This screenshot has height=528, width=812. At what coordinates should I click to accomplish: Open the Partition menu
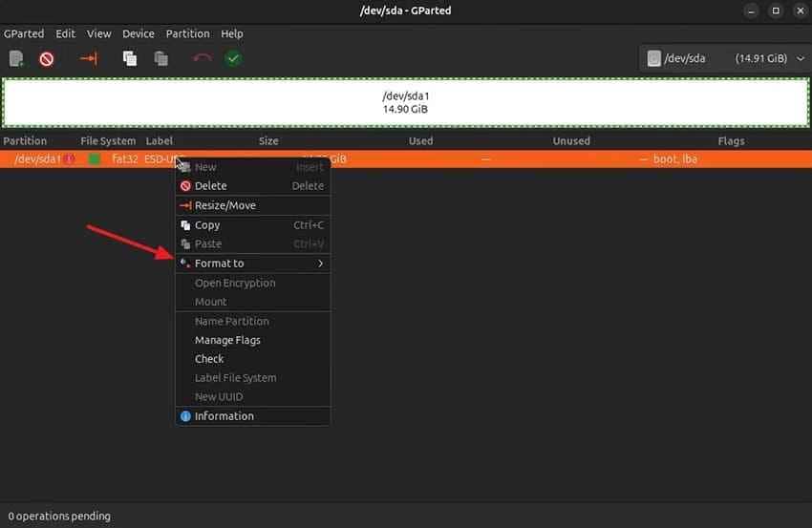(187, 33)
